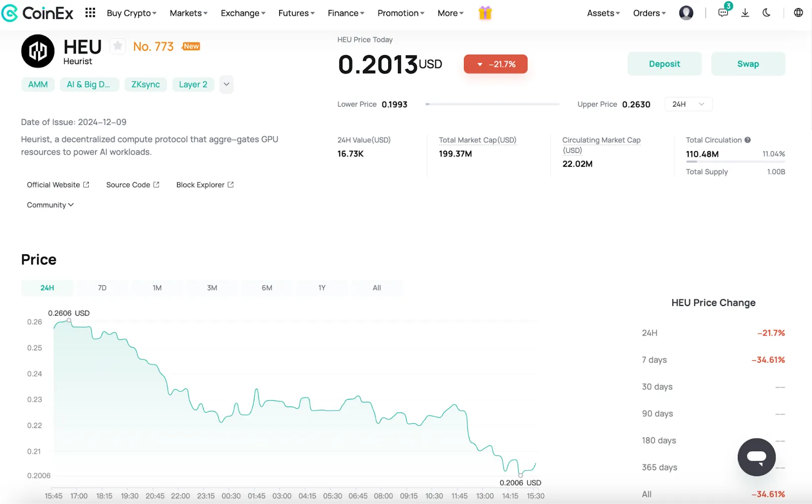
Task: Select the 1M chart tab
Action: [157, 288]
